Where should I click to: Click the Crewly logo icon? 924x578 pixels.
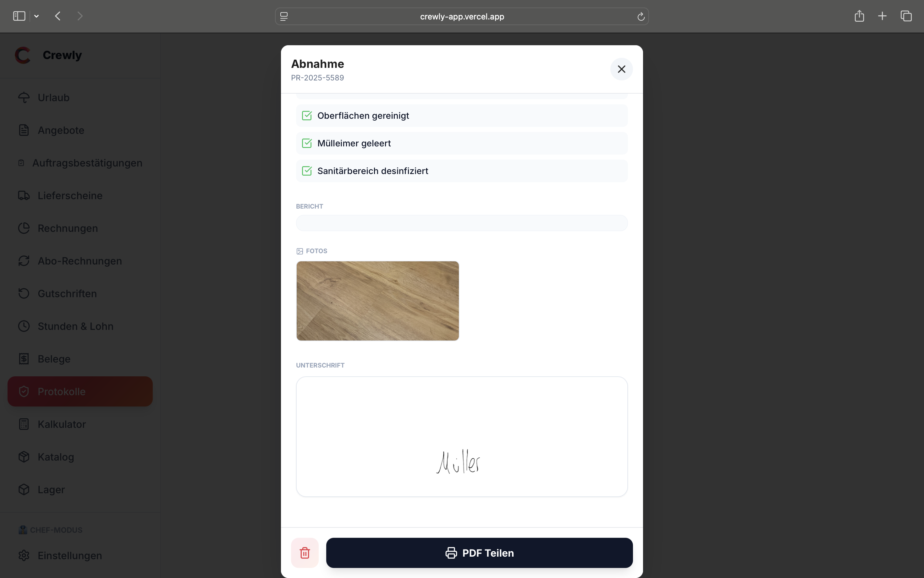click(23, 55)
